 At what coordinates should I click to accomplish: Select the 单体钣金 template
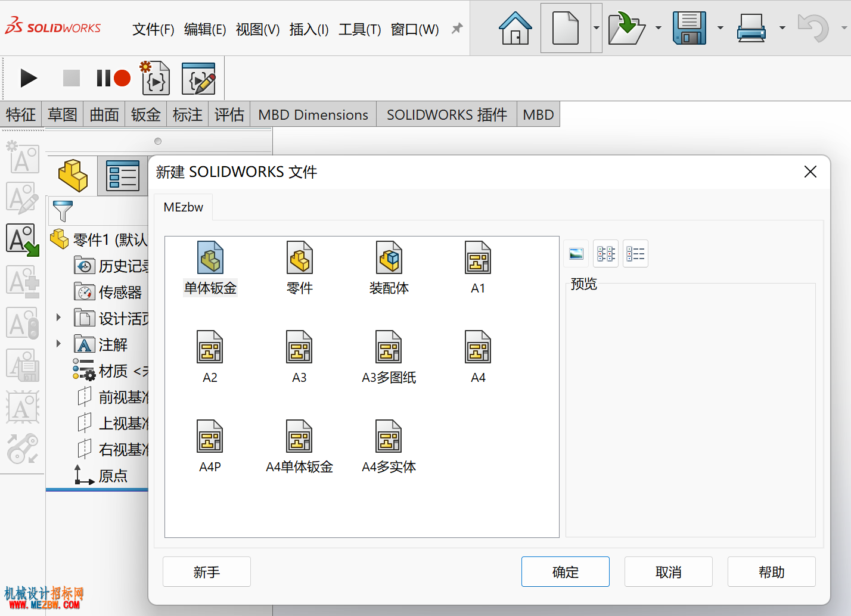pos(210,268)
